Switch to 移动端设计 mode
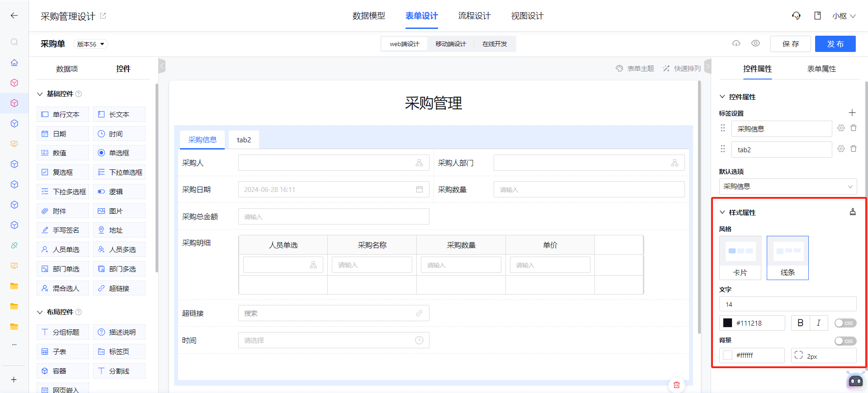868x393 pixels. point(451,44)
